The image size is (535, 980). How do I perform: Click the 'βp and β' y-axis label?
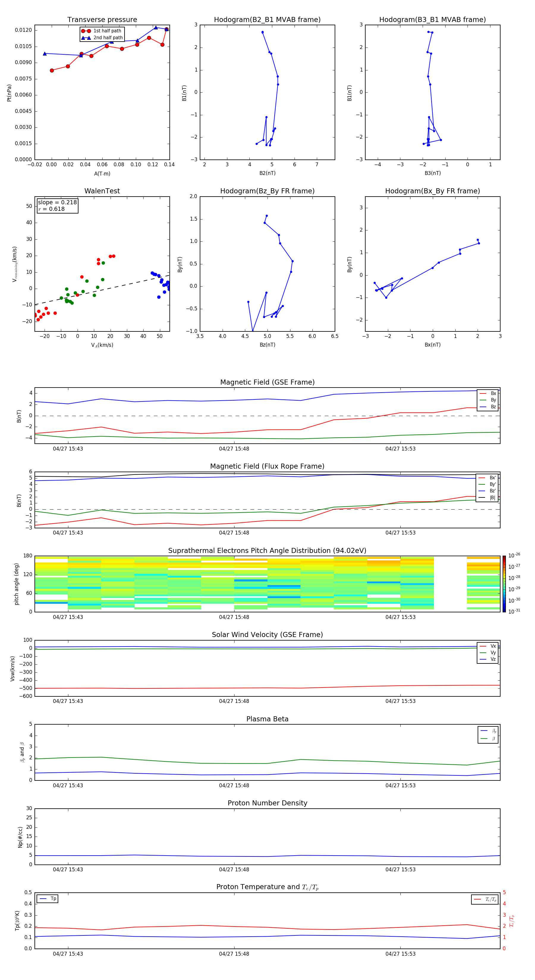pyautogui.click(x=22, y=753)
